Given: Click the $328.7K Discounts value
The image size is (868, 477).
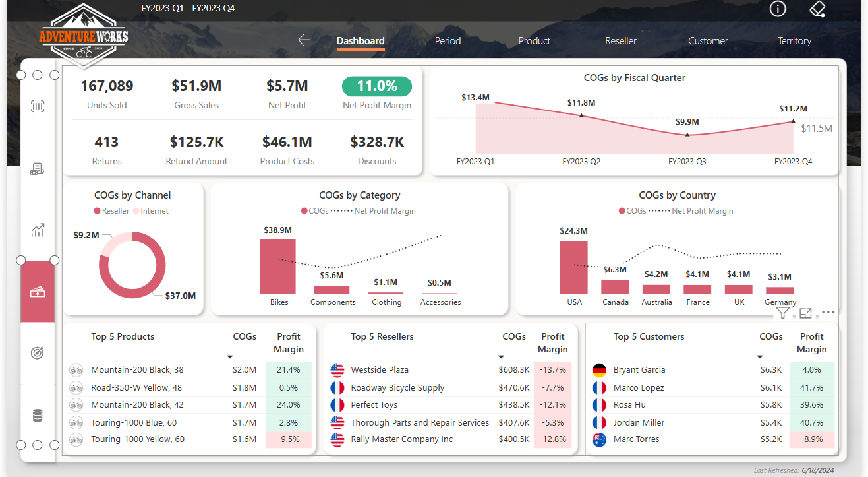Looking at the screenshot, I should pyautogui.click(x=377, y=142).
